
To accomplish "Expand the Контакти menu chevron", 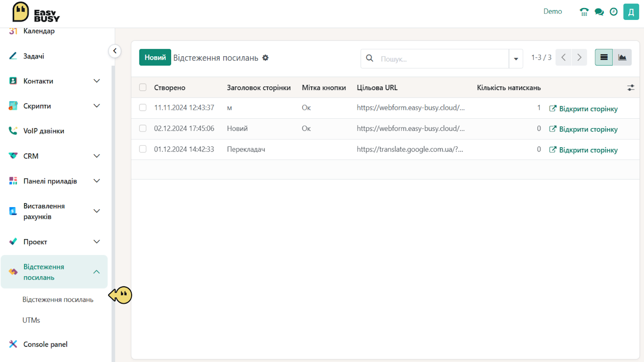I will click(97, 81).
